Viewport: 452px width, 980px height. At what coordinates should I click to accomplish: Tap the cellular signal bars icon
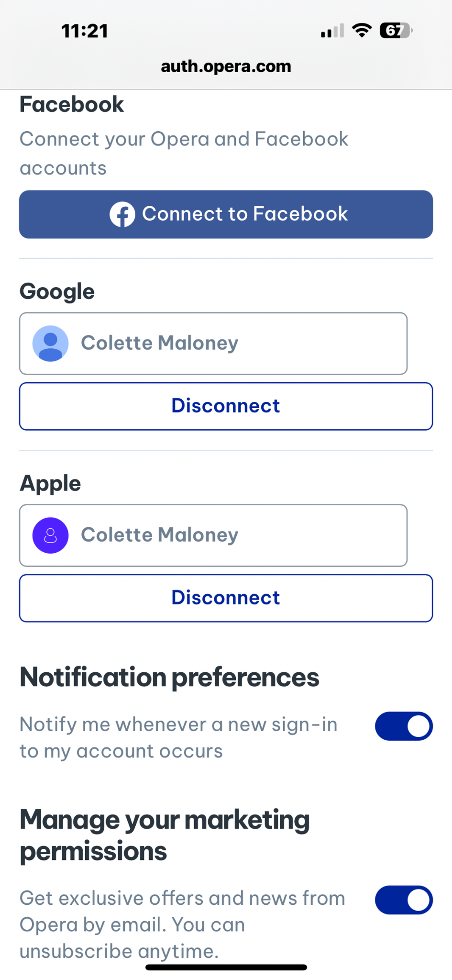coord(332,31)
